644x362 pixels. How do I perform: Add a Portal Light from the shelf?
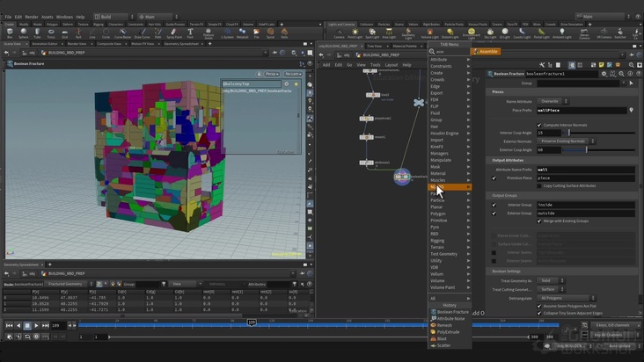coord(541,33)
